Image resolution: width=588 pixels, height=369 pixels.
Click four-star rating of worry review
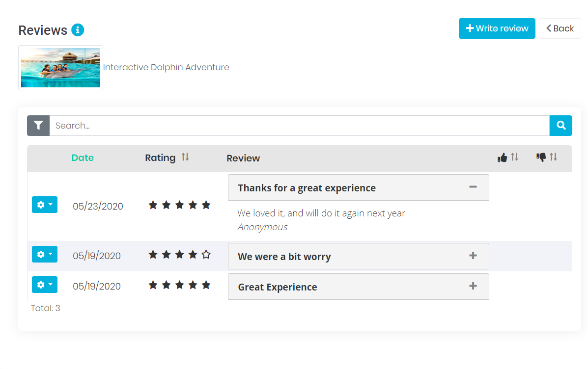179,255
